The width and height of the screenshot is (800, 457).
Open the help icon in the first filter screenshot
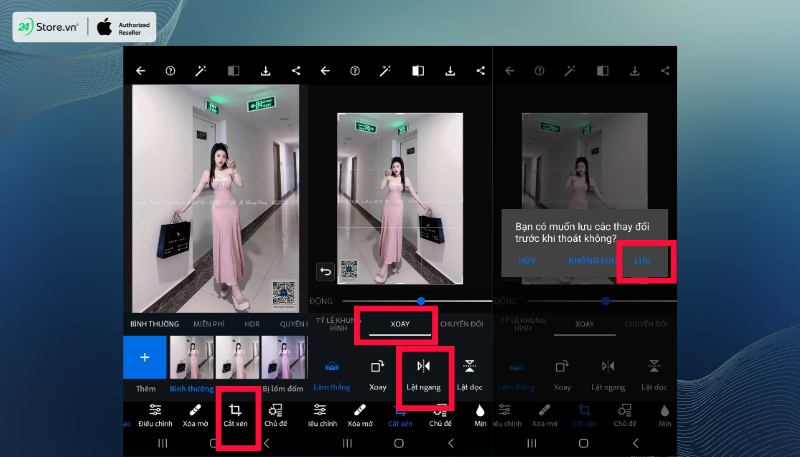tap(170, 71)
